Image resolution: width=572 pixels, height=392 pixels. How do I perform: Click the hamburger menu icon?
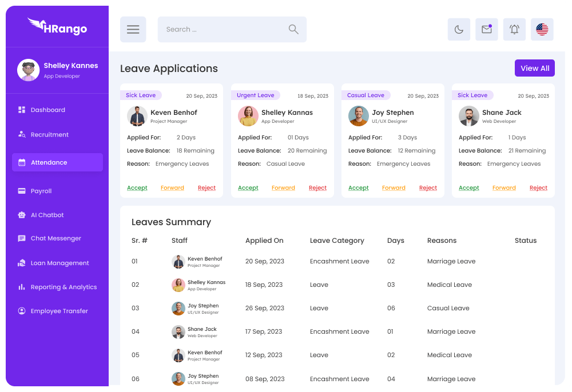coord(133,30)
